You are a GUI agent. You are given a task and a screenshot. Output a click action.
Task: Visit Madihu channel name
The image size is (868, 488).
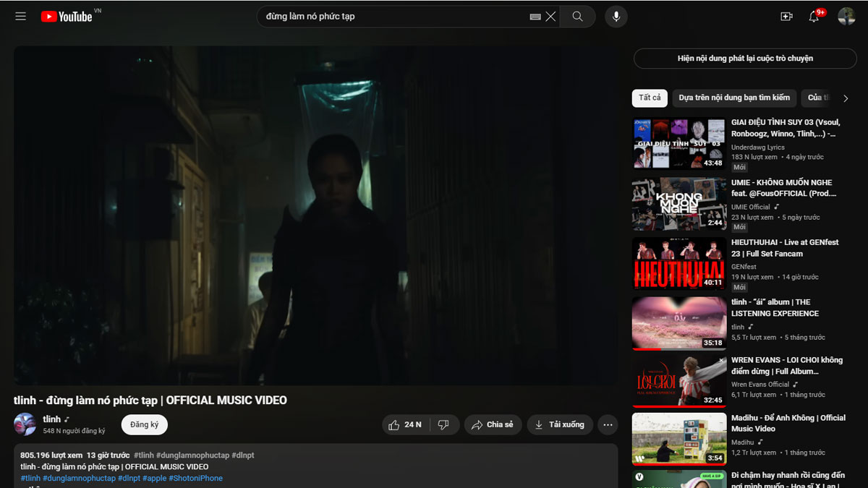(x=743, y=442)
